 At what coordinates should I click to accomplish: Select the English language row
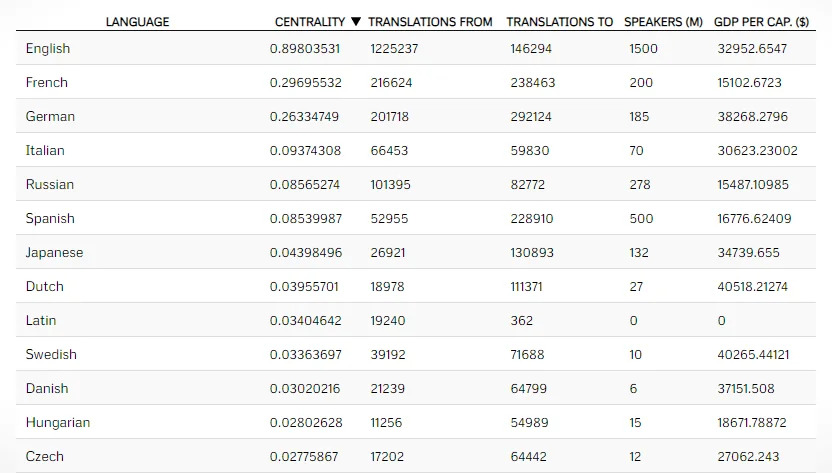coord(48,49)
